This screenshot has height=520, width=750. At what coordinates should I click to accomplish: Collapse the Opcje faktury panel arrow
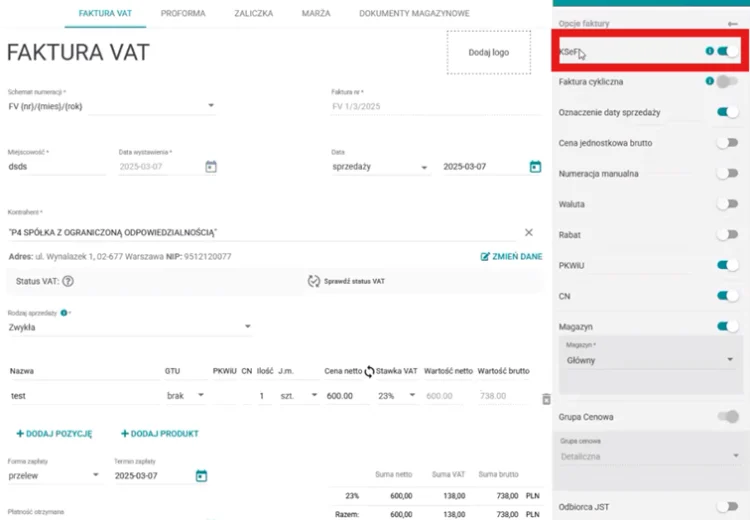[733, 23]
